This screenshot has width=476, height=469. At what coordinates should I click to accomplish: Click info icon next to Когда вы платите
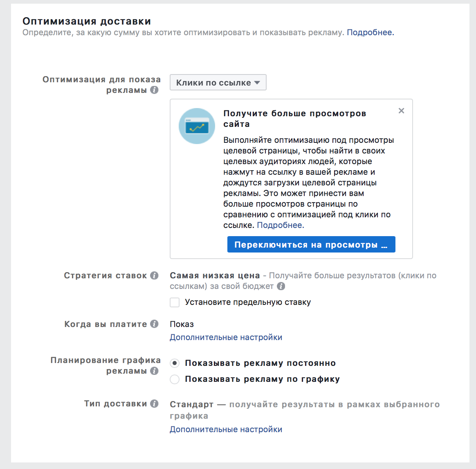click(154, 324)
